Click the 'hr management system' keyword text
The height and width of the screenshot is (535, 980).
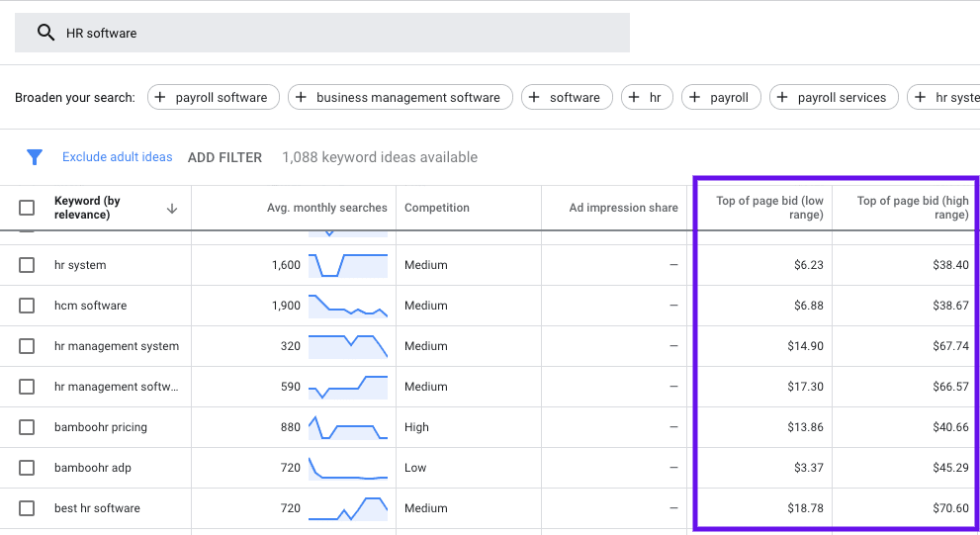click(117, 346)
